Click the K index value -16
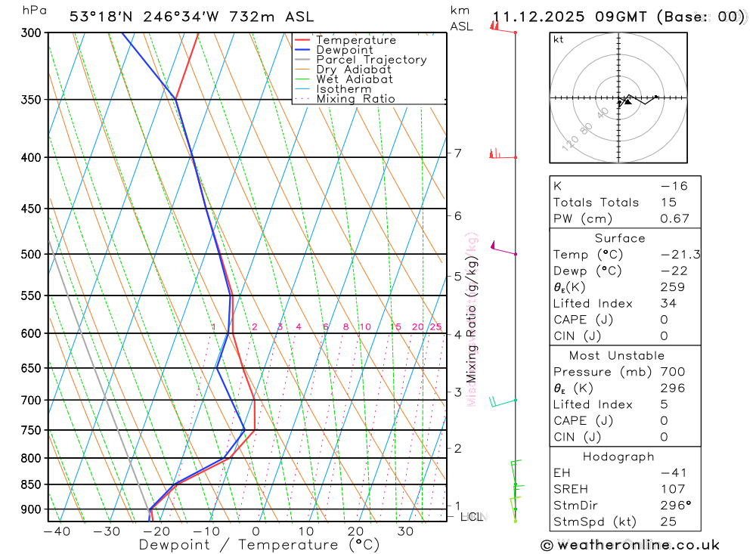The width and height of the screenshot is (756, 554). [674, 186]
